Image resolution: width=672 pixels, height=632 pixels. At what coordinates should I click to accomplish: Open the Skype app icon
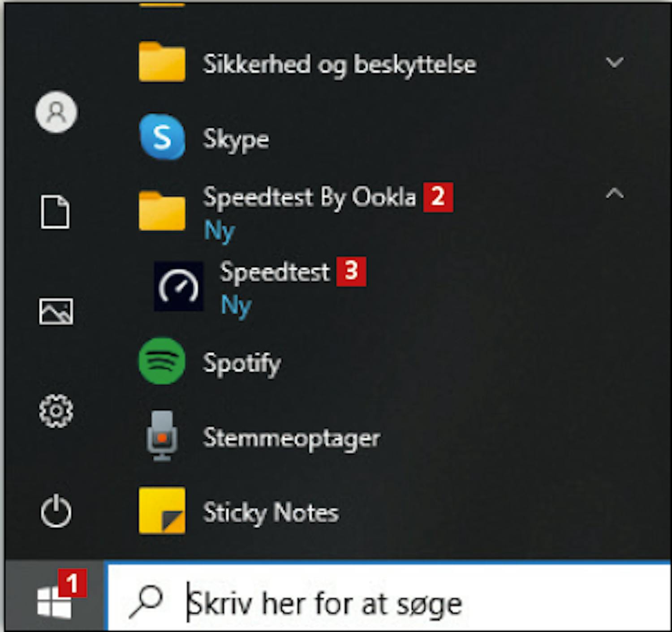pyautogui.click(x=162, y=137)
